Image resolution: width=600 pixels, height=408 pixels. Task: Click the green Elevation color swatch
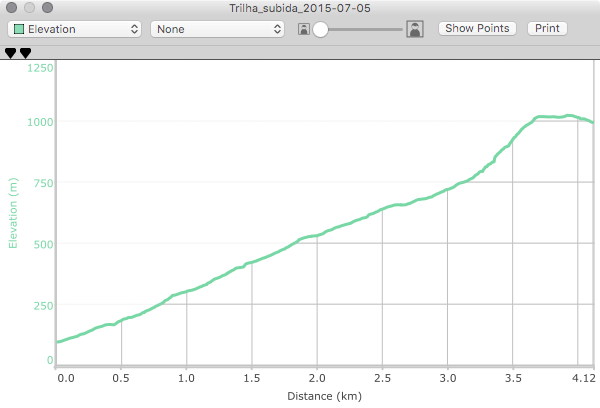[x=19, y=29]
